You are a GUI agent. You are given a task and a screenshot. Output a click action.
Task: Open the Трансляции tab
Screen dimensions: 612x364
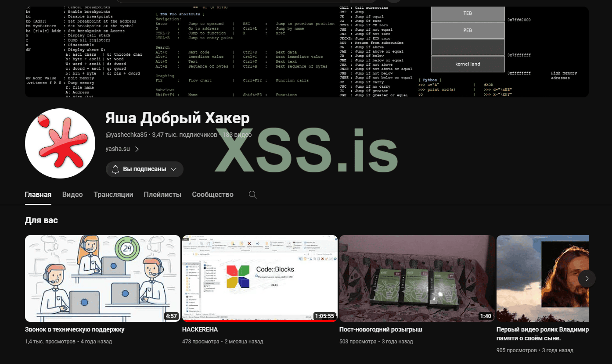113,194
